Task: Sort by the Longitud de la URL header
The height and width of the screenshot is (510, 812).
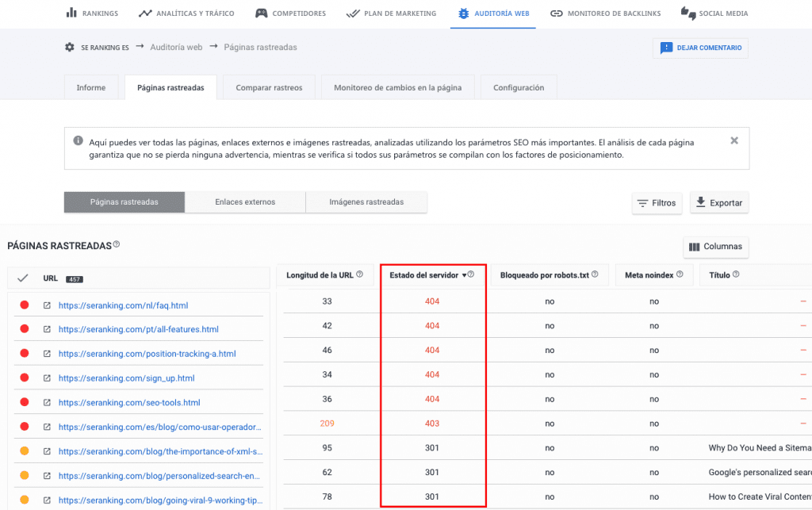Action: tap(320, 275)
